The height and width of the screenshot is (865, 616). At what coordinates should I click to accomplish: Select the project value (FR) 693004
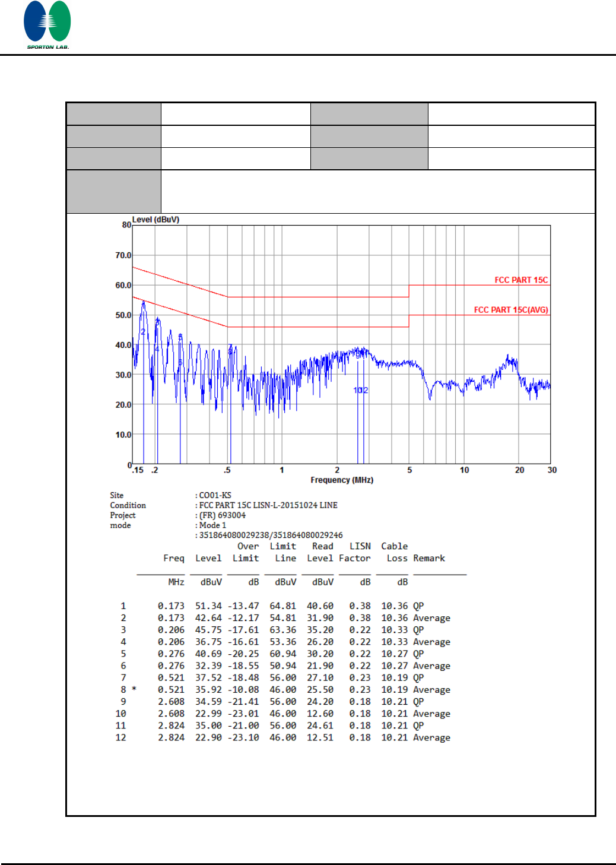[222, 515]
